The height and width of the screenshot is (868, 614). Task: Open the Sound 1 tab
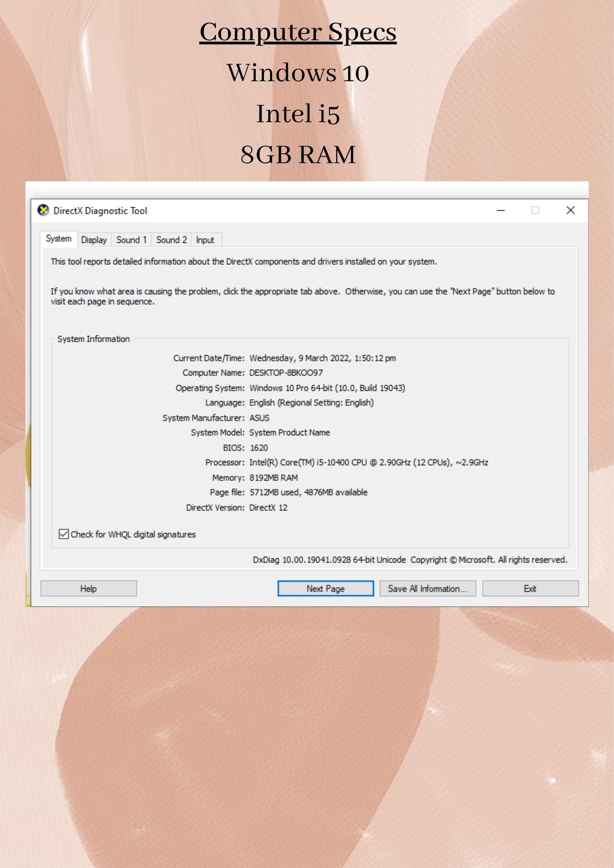tap(132, 240)
